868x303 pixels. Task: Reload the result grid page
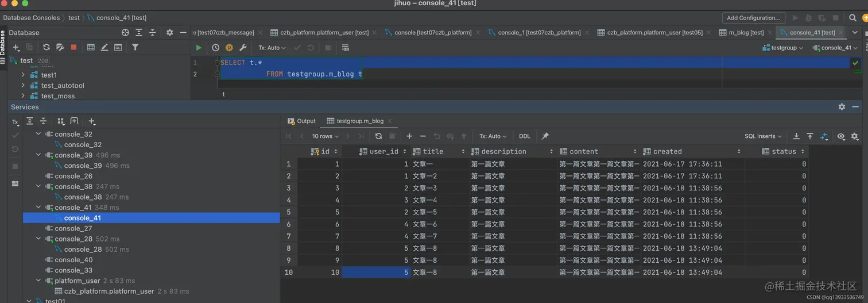(378, 136)
